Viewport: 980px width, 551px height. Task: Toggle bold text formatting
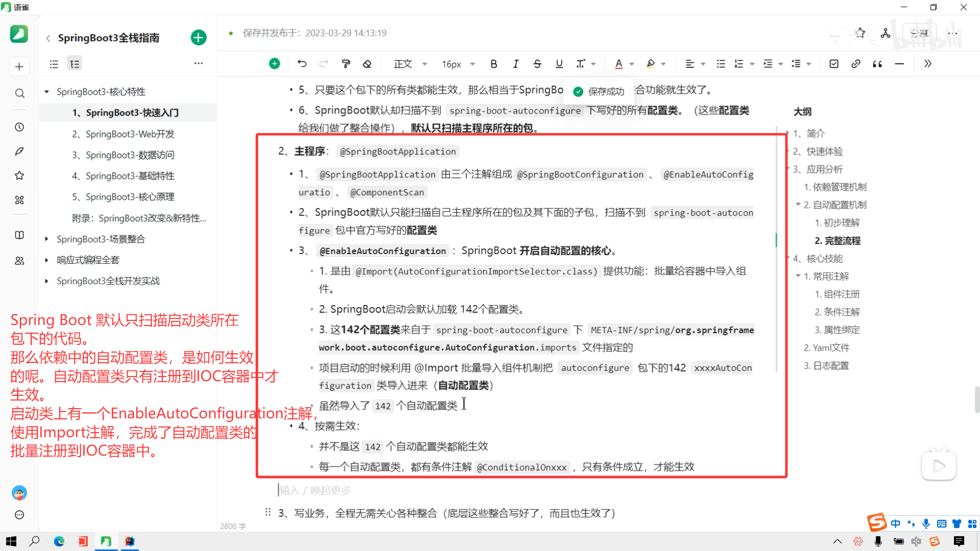(x=494, y=64)
